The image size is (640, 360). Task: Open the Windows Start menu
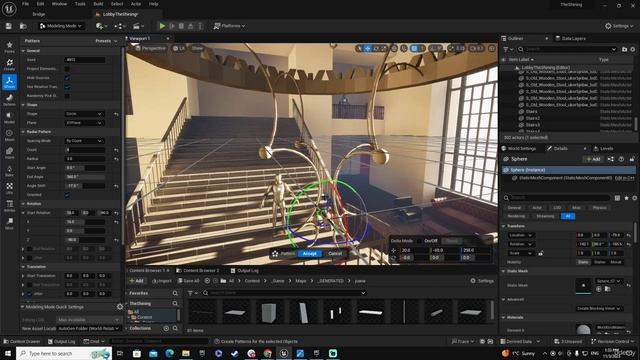pos(7,353)
